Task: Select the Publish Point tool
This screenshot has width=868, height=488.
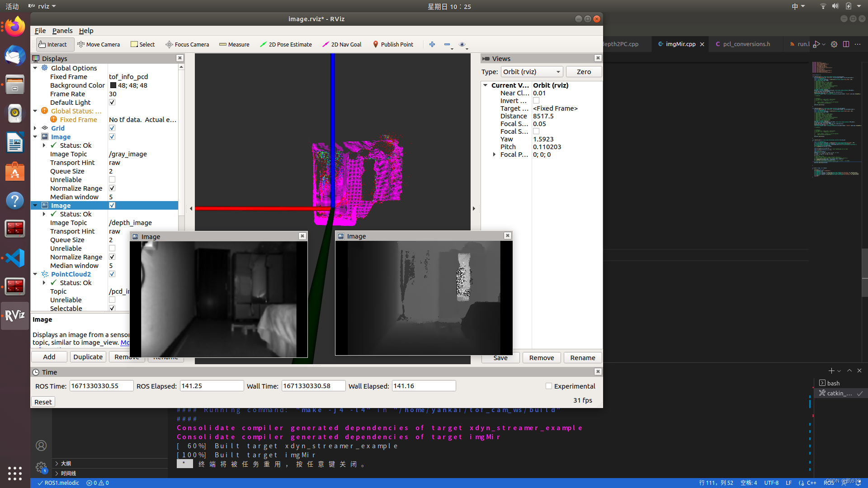Action: click(x=393, y=44)
